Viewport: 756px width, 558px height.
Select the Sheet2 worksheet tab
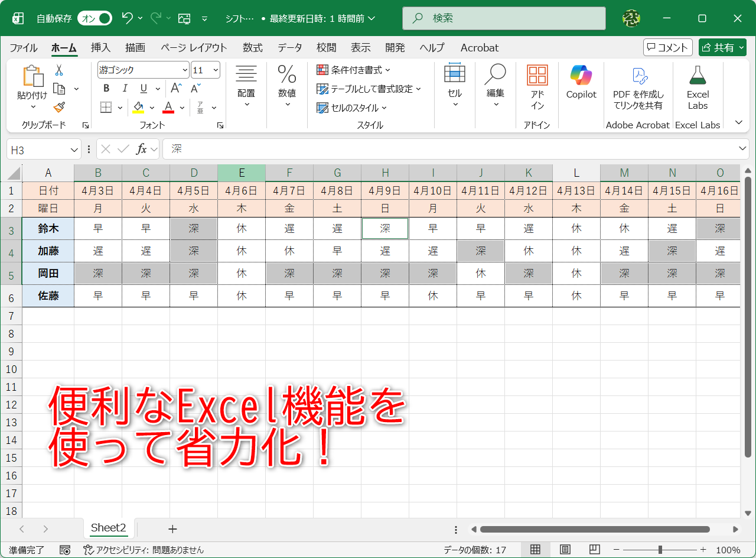coord(109,528)
